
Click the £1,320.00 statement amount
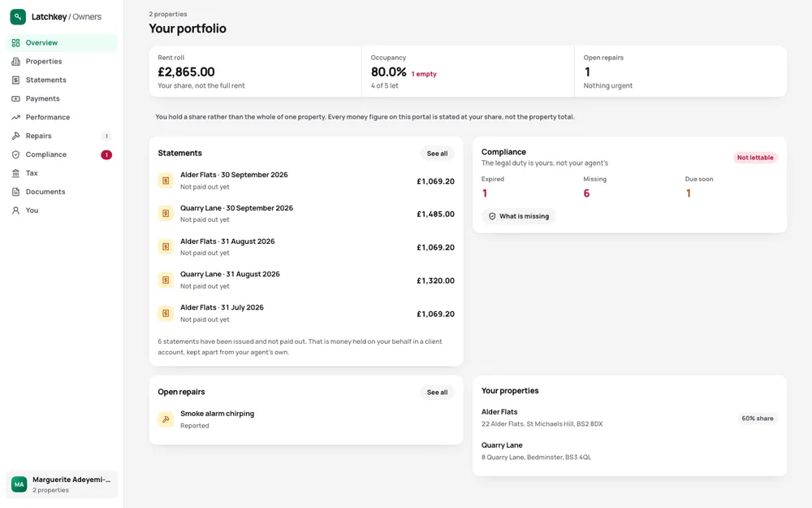(x=435, y=280)
